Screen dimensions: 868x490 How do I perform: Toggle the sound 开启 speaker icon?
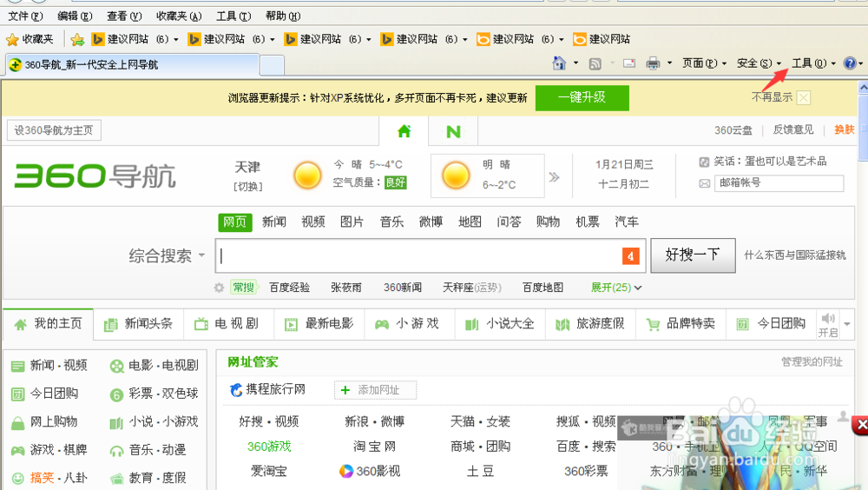point(828,318)
